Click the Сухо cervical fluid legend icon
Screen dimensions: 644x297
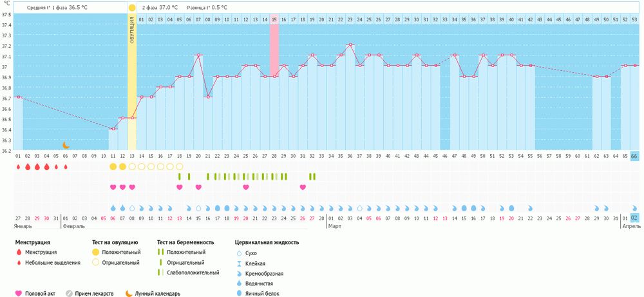tap(239, 253)
